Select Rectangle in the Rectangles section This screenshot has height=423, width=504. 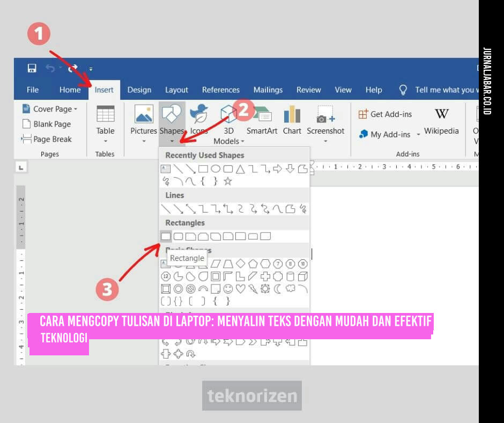coord(166,237)
